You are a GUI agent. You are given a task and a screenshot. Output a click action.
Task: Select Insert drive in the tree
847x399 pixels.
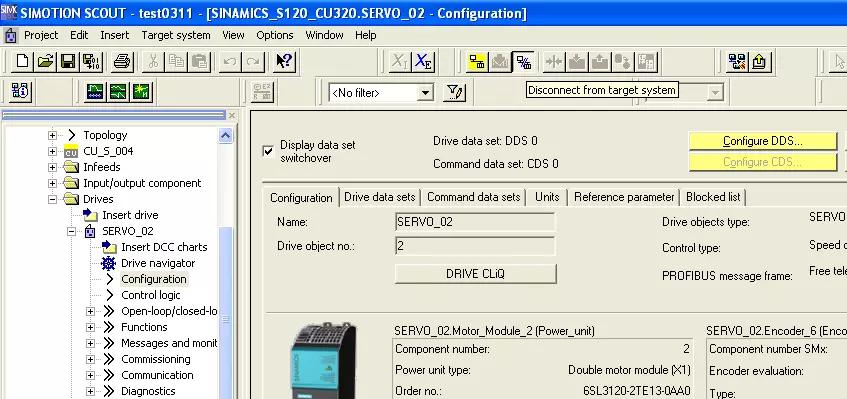point(130,215)
